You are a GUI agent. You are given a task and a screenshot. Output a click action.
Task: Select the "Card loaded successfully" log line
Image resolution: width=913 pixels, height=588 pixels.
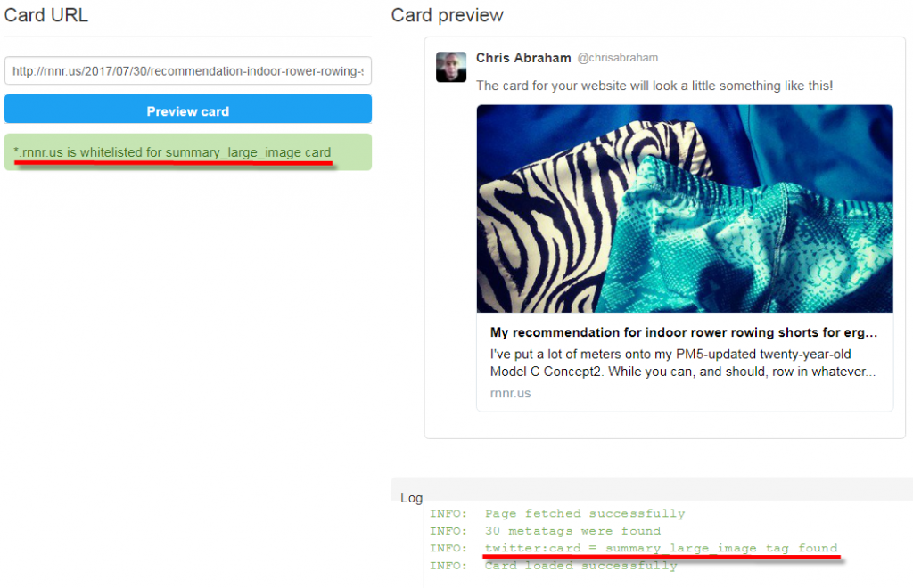[x=580, y=566]
